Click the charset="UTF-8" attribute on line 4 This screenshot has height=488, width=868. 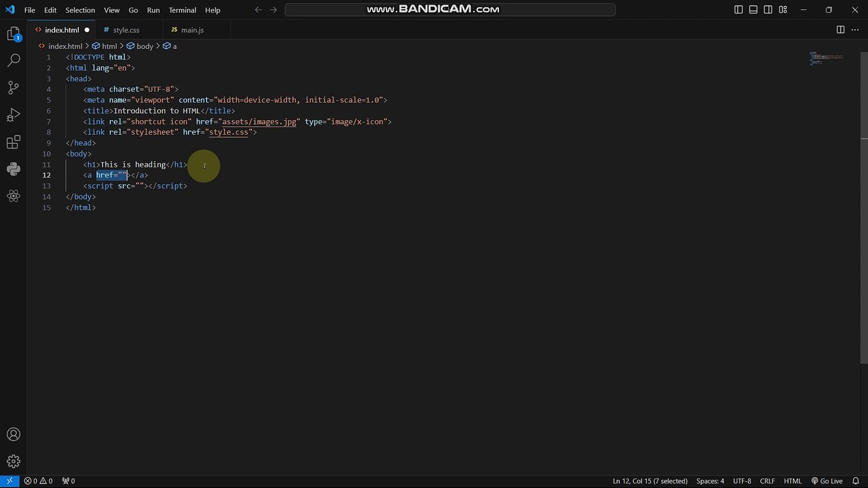(142, 89)
